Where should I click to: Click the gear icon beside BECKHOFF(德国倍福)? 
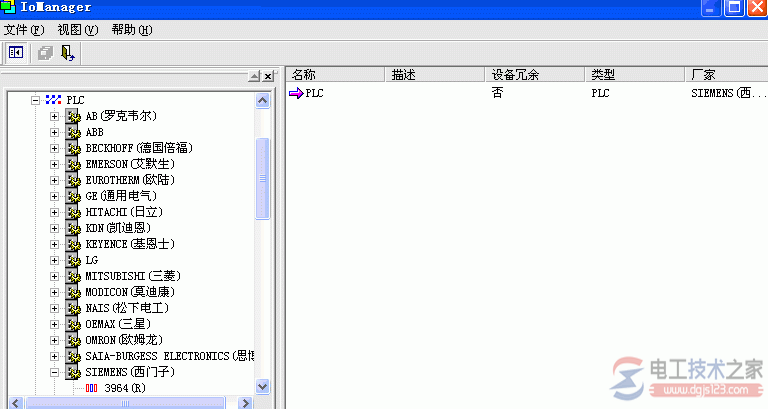tap(73, 148)
